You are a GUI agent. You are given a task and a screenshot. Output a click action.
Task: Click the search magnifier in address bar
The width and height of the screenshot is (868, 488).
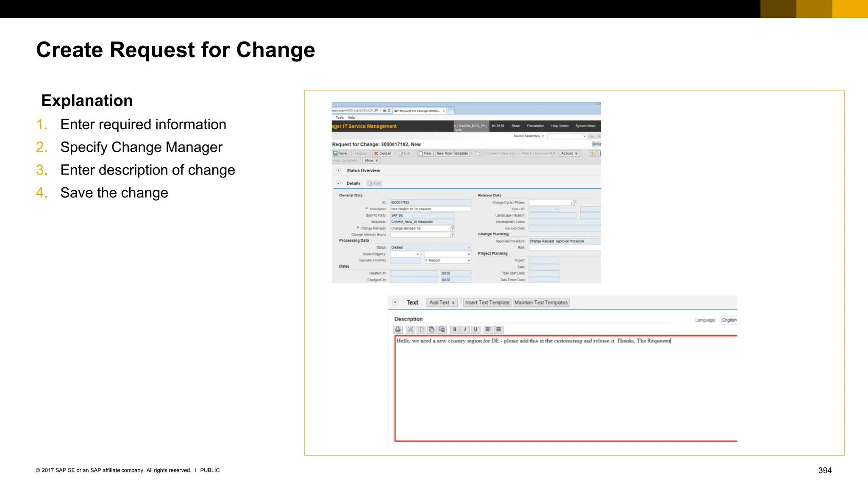coord(376,111)
